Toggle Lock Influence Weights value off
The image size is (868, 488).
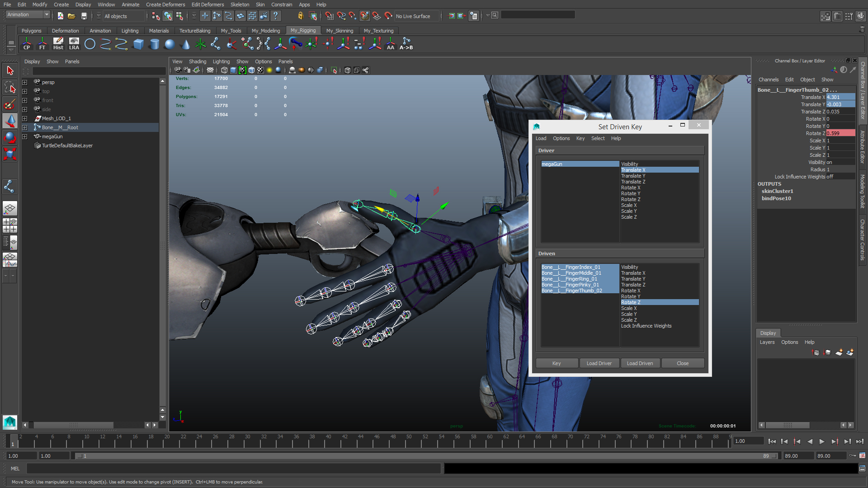pos(840,177)
